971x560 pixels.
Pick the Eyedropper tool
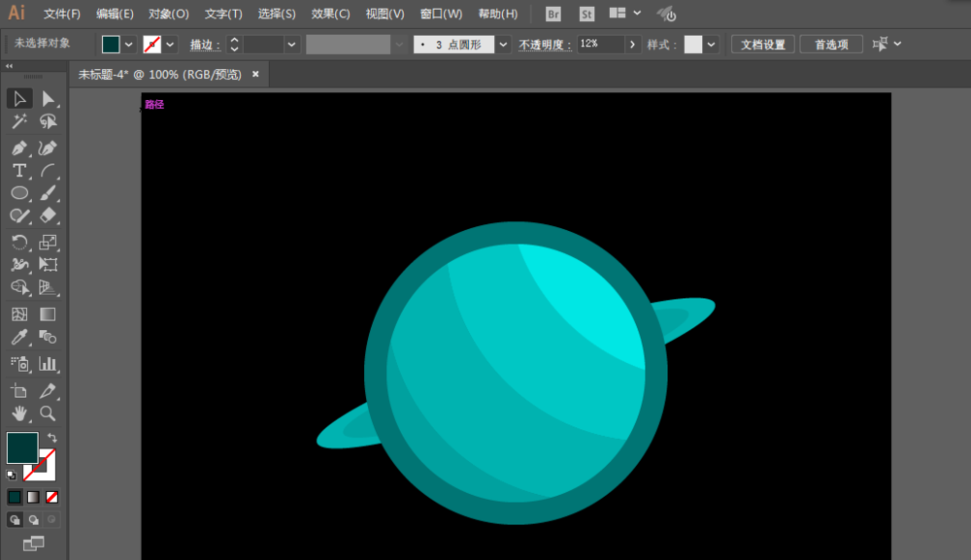(x=21, y=336)
